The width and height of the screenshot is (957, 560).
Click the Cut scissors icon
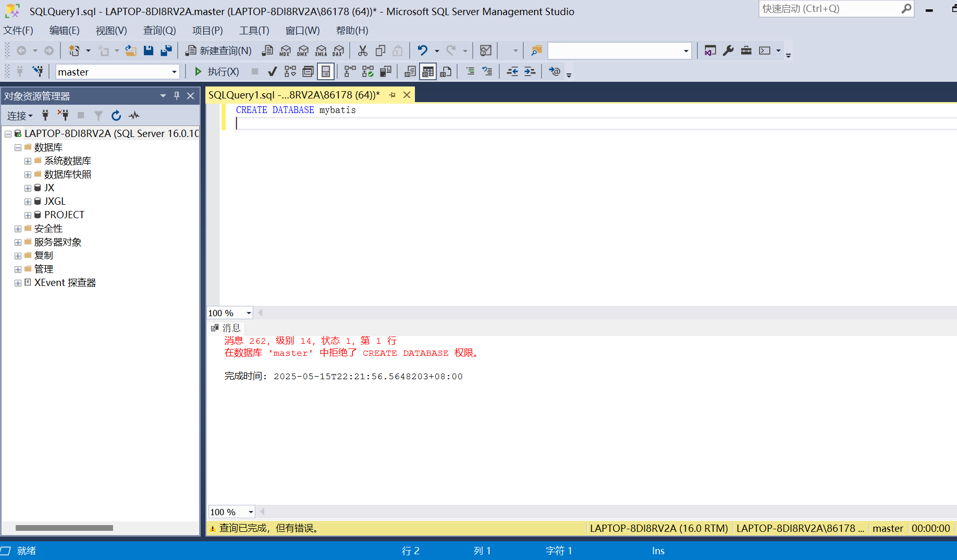click(363, 51)
